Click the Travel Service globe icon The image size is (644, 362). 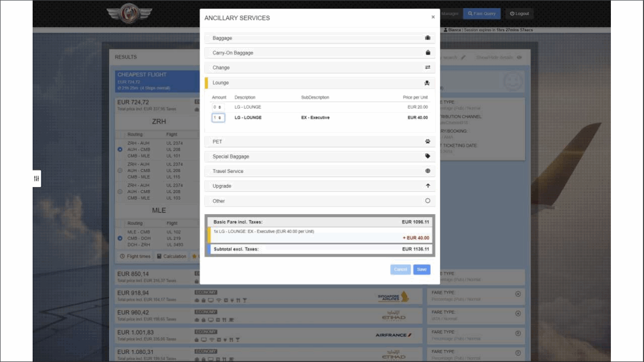[x=428, y=171]
